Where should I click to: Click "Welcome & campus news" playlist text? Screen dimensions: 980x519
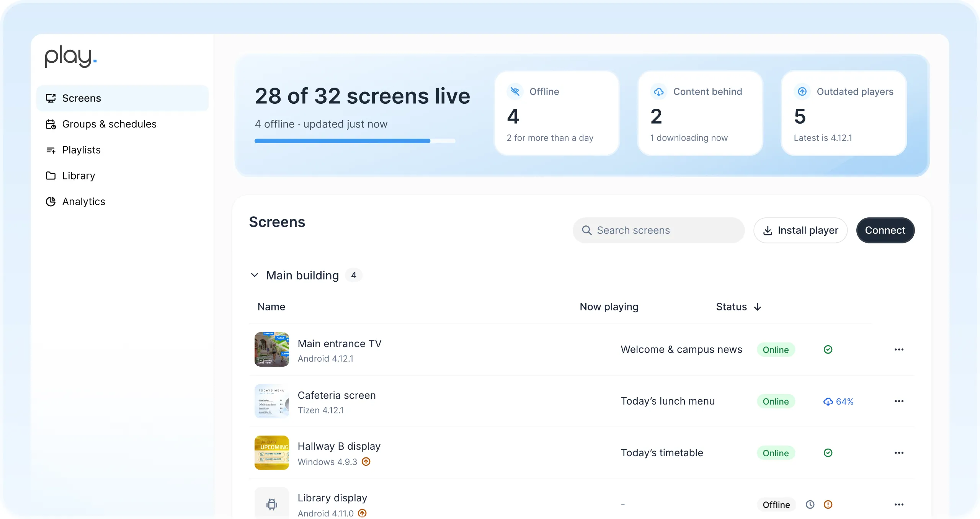681,349
